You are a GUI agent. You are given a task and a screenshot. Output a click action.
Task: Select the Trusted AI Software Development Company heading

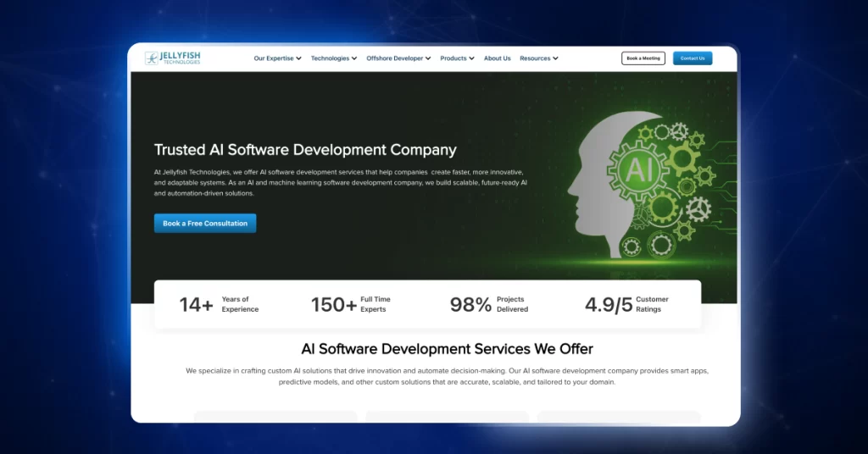tap(305, 150)
